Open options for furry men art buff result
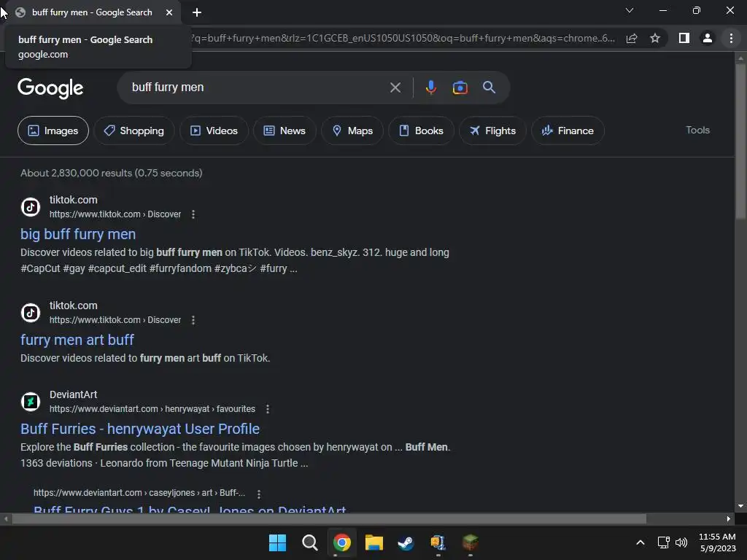 pos(193,320)
